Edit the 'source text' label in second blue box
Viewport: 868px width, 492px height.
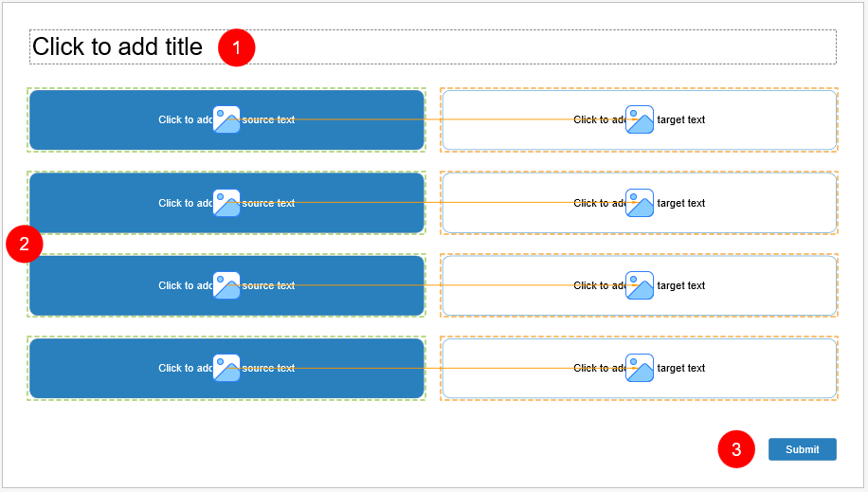point(269,203)
